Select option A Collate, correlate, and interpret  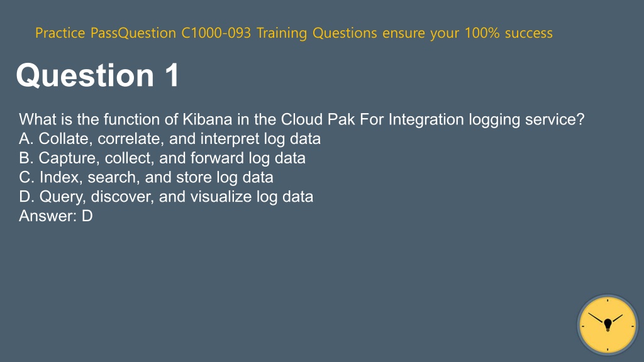170,139
